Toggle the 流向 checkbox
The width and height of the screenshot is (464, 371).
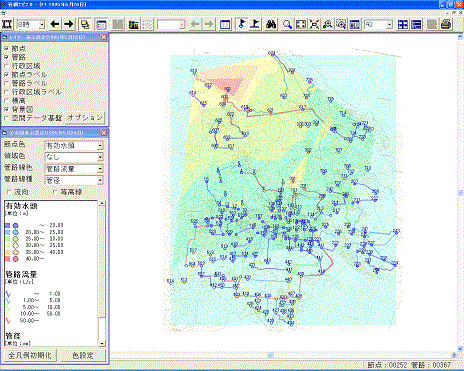[x=9, y=192]
